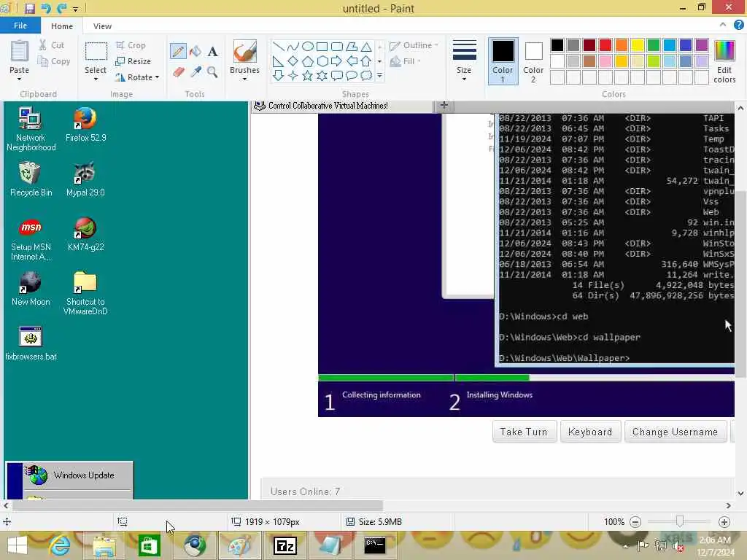Switch to the Home ribbon tab

62,26
